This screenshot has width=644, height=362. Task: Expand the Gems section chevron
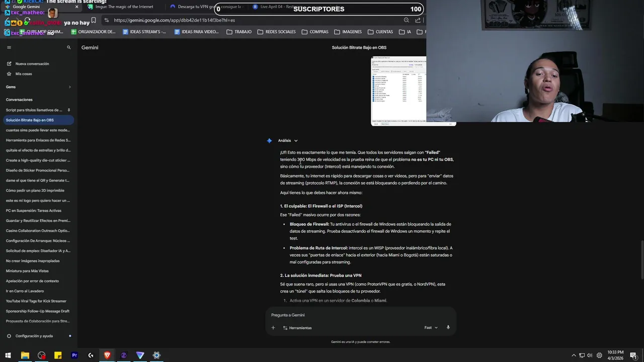(69, 87)
